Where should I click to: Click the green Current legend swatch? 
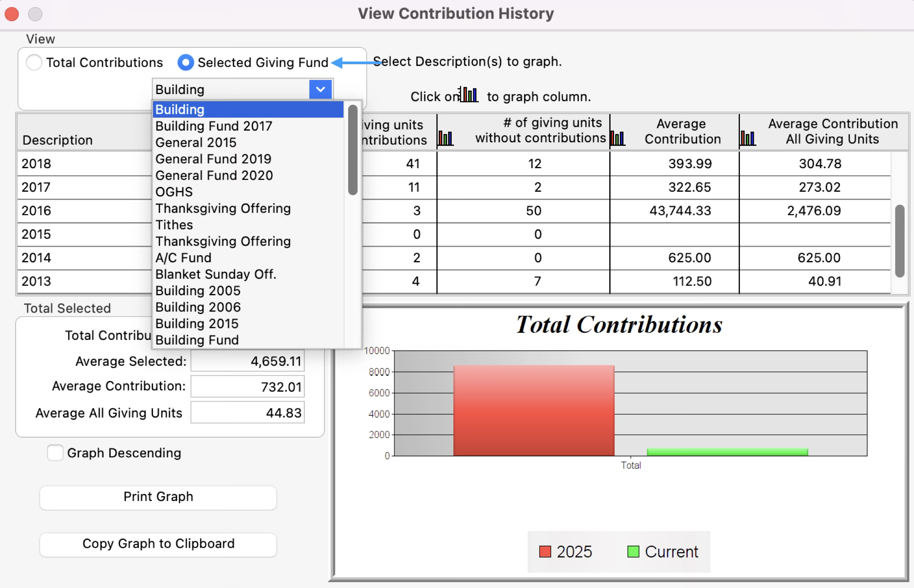633,552
